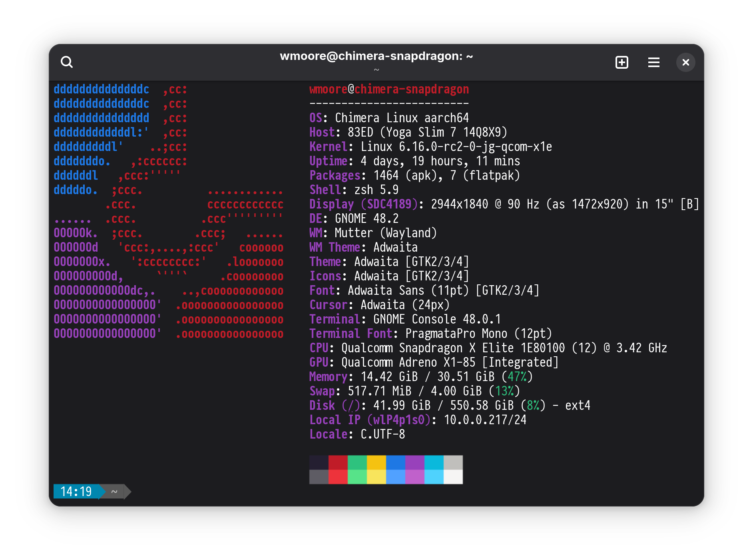Open the hamburger main menu
Image resolution: width=753 pixels, height=560 pixels.
click(x=653, y=62)
